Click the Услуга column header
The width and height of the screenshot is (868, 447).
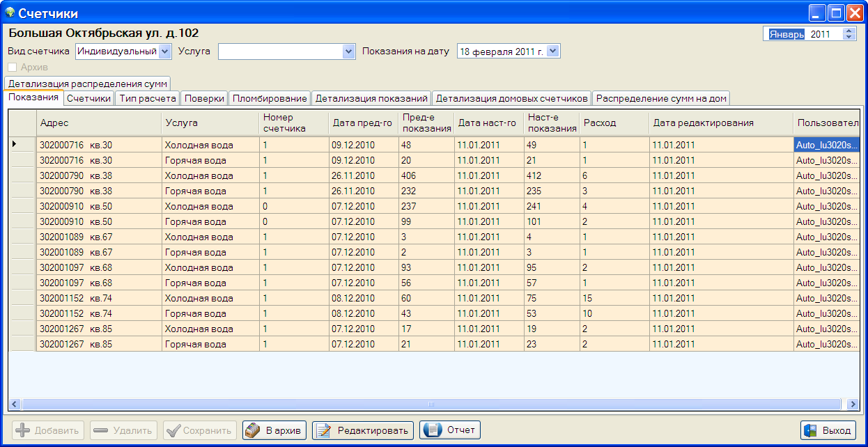tap(210, 123)
